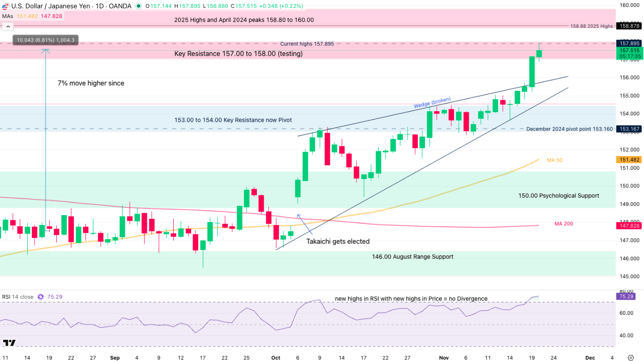Collapse the legend using the chevron arrow
The image size is (644, 361).
point(8,26)
